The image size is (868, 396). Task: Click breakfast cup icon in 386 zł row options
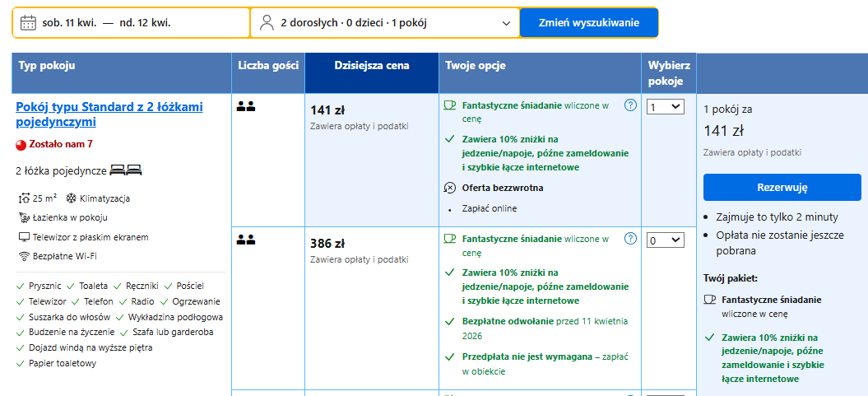(x=450, y=239)
